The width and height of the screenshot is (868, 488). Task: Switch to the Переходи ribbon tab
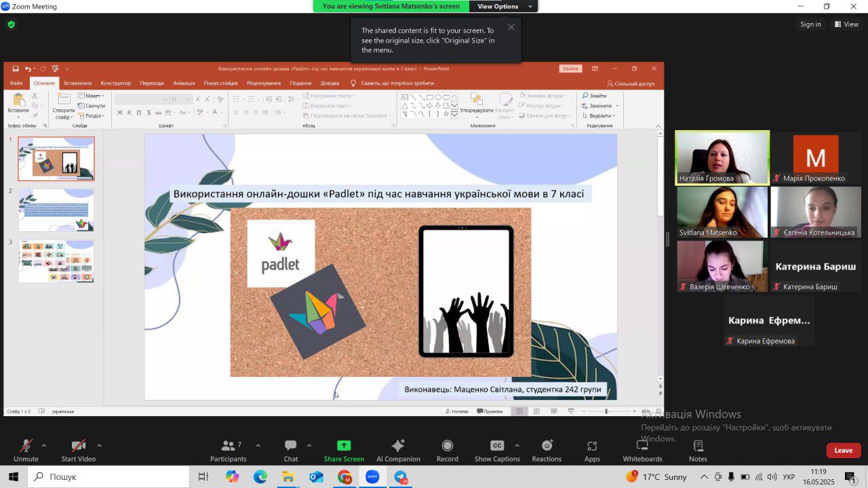pos(152,83)
